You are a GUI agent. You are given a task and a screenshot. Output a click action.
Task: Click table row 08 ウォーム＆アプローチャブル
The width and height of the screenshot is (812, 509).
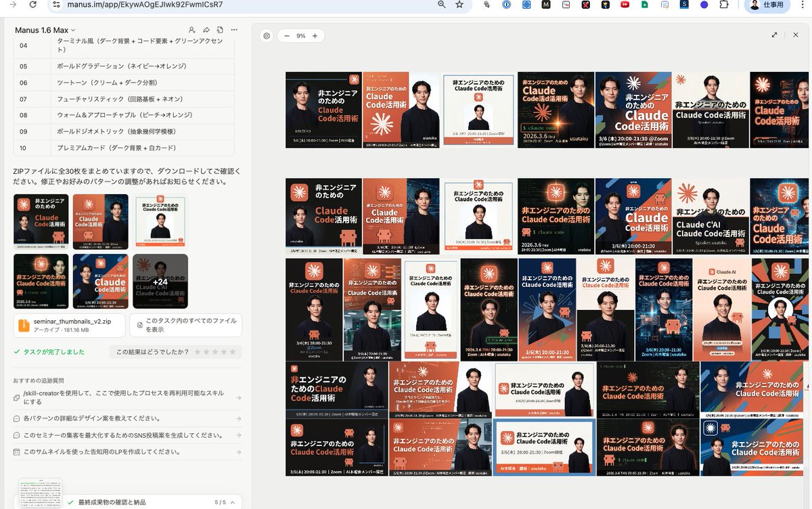tap(124, 115)
